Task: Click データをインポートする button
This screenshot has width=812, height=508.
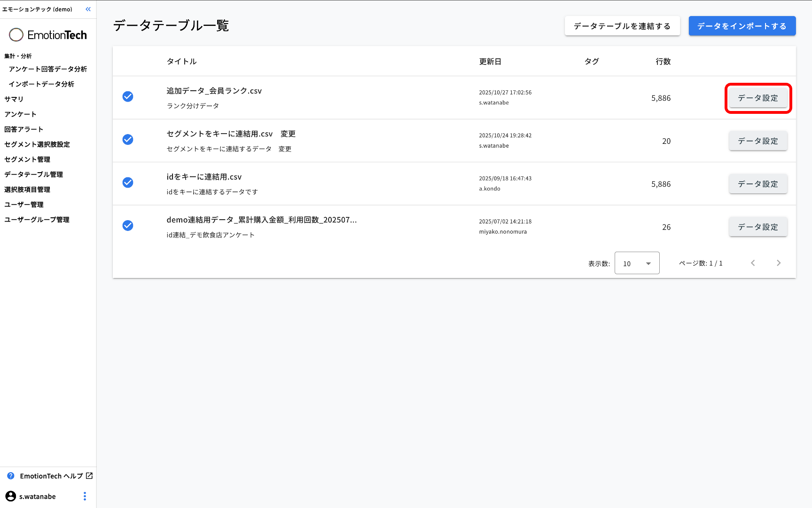Action: [x=742, y=26]
